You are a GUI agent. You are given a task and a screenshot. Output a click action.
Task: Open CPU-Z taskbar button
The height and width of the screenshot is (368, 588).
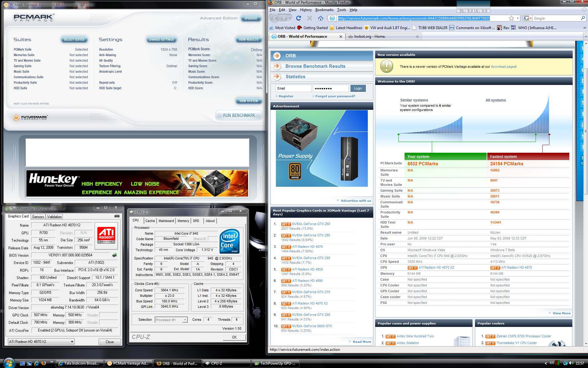(x=227, y=363)
